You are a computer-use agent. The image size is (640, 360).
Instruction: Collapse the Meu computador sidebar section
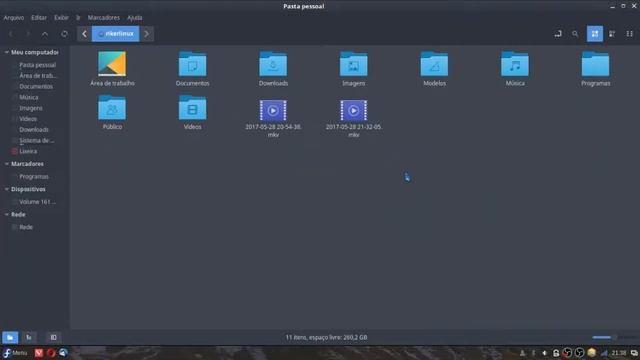coord(7,52)
